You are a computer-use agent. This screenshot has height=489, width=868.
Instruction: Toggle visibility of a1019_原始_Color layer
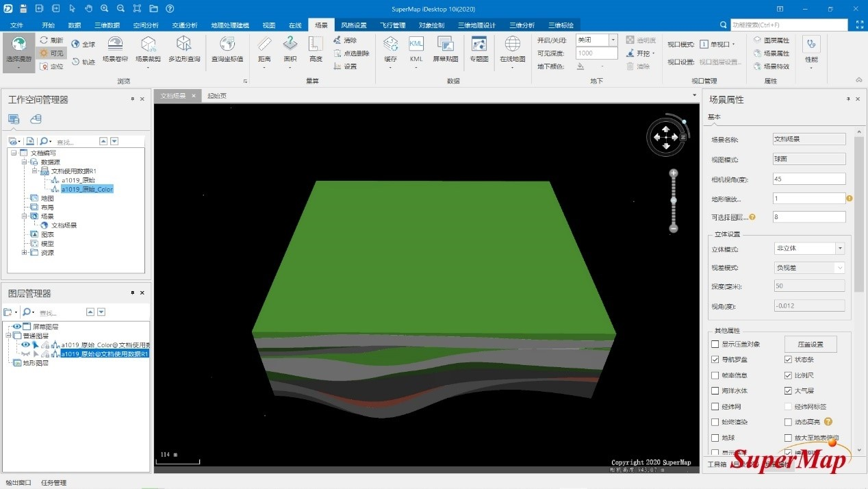pos(25,345)
